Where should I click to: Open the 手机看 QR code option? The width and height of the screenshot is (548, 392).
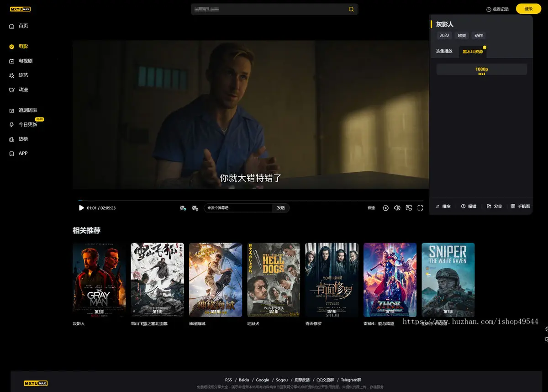521,207
